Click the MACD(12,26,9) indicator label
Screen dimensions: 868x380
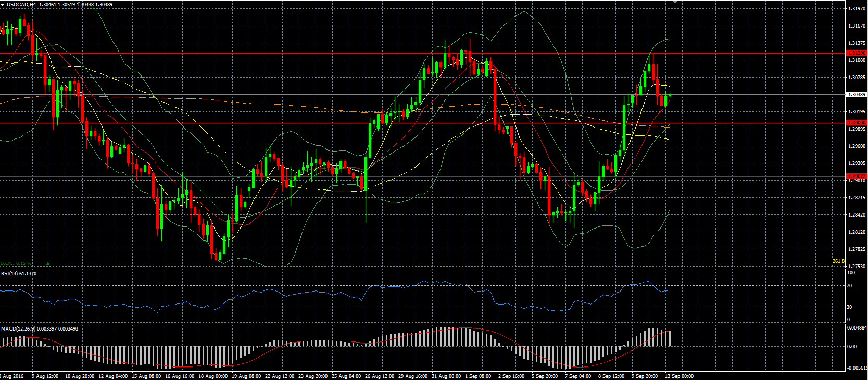(40, 329)
